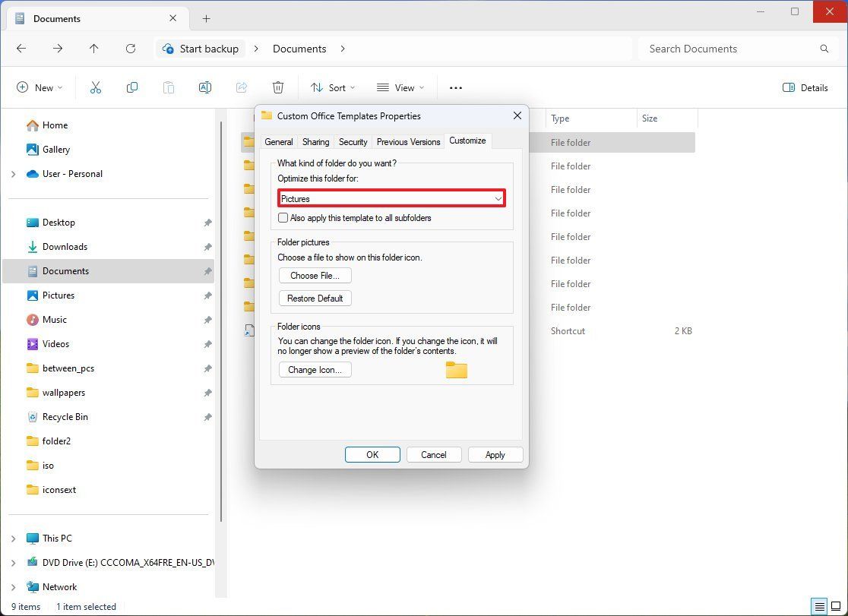Click the Share icon in the toolbar

(x=242, y=87)
